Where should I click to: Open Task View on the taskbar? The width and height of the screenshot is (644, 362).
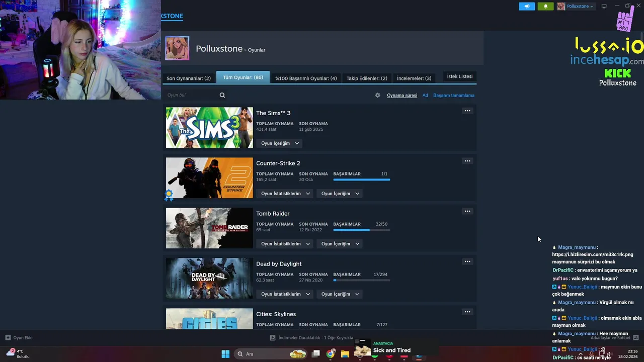click(x=316, y=354)
